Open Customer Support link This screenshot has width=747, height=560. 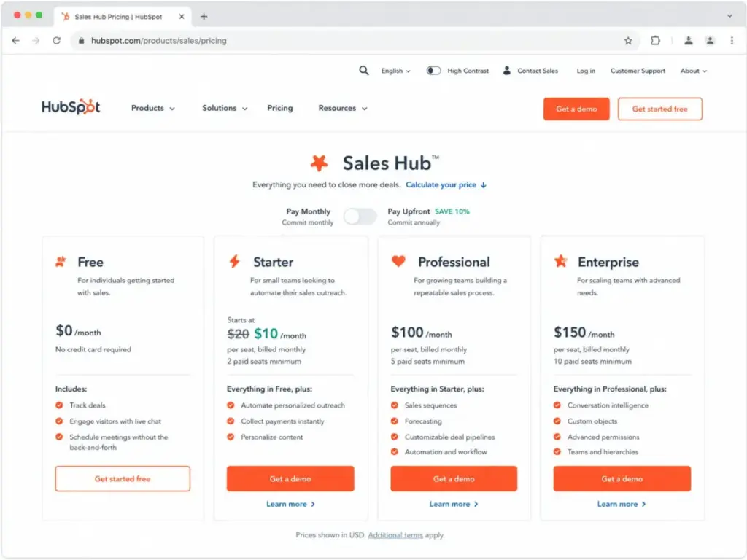click(x=638, y=71)
